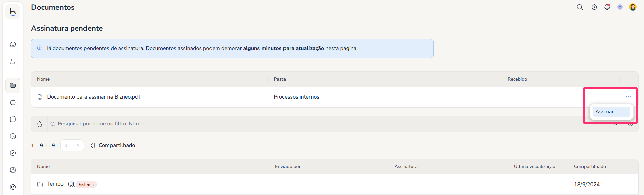Sort by Compartilhado
Image resolution: width=644 pixels, height=195 pixels.
pyautogui.click(x=113, y=145)
